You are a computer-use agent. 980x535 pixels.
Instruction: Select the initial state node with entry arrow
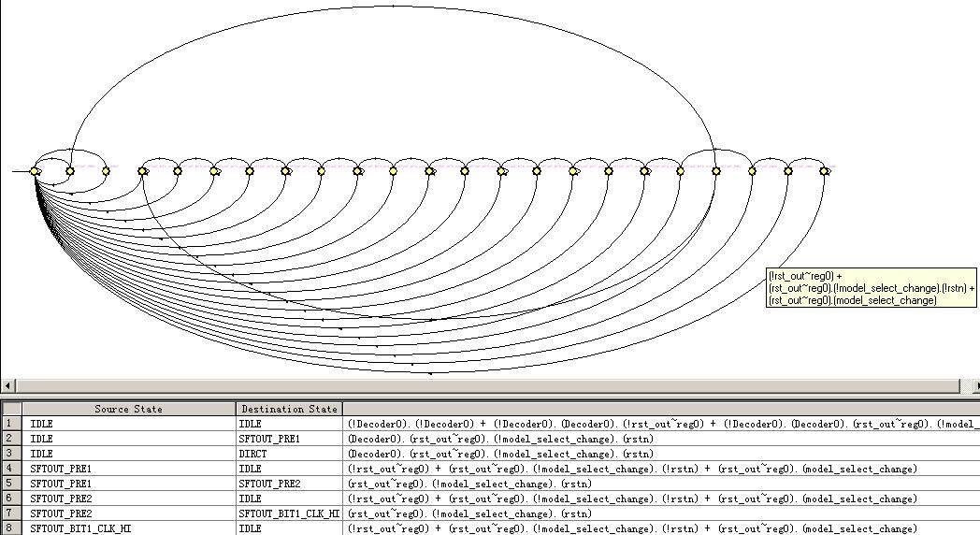point(35,170)
